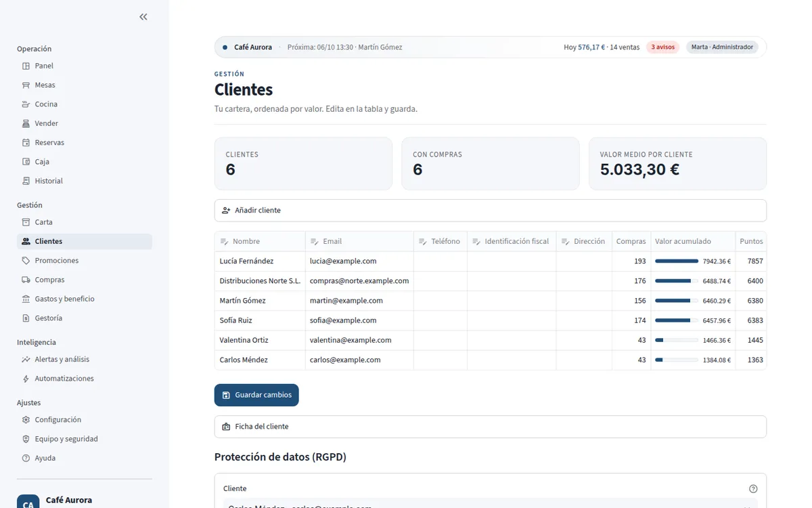This screenshot has width=812, height=508.
Task: Click the Gastos y beneficio icon
Action: [x=26, y=299]
